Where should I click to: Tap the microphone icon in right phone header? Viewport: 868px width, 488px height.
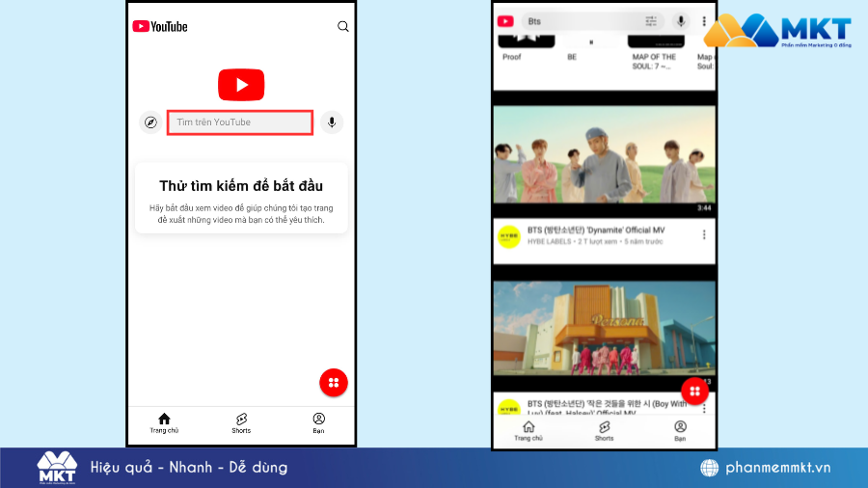click(681, 21)
